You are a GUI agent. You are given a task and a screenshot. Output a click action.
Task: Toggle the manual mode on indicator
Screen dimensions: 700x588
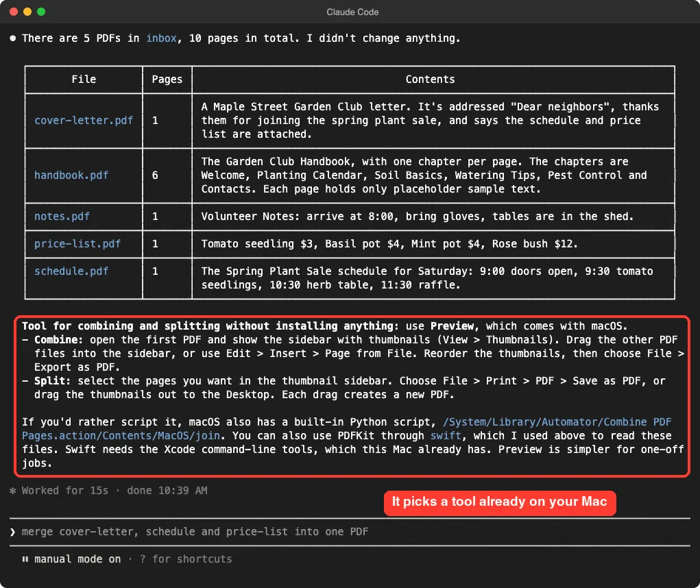tap(77, 559)
